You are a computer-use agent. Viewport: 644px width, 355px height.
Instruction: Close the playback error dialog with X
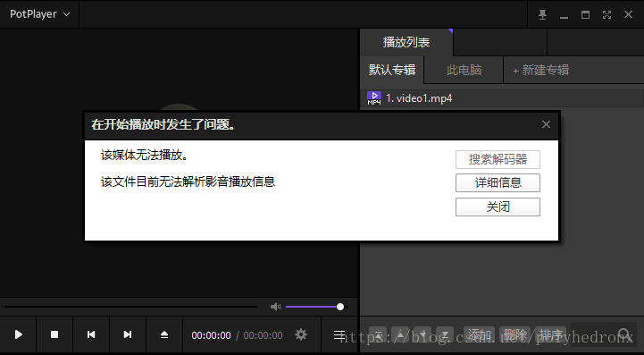(546, 124)
